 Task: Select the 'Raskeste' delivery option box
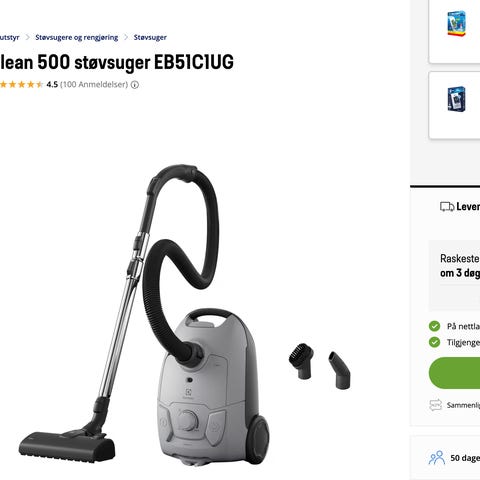[455, 275]
